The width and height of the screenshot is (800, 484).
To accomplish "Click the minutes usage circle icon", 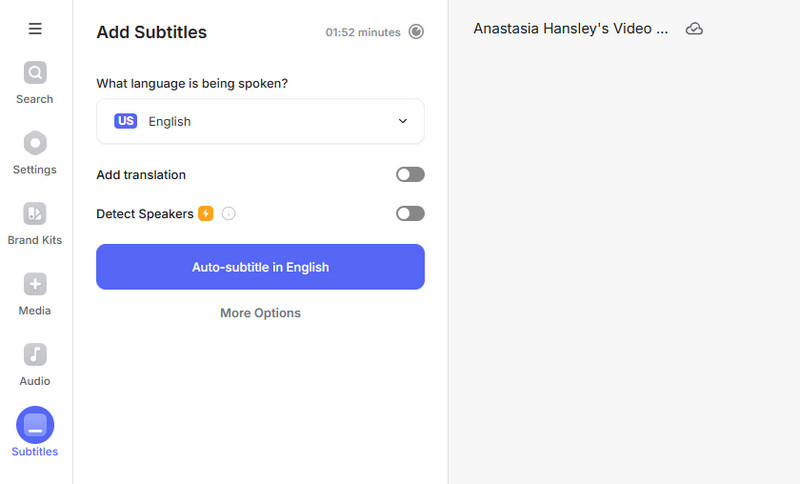I will point(416,32).
